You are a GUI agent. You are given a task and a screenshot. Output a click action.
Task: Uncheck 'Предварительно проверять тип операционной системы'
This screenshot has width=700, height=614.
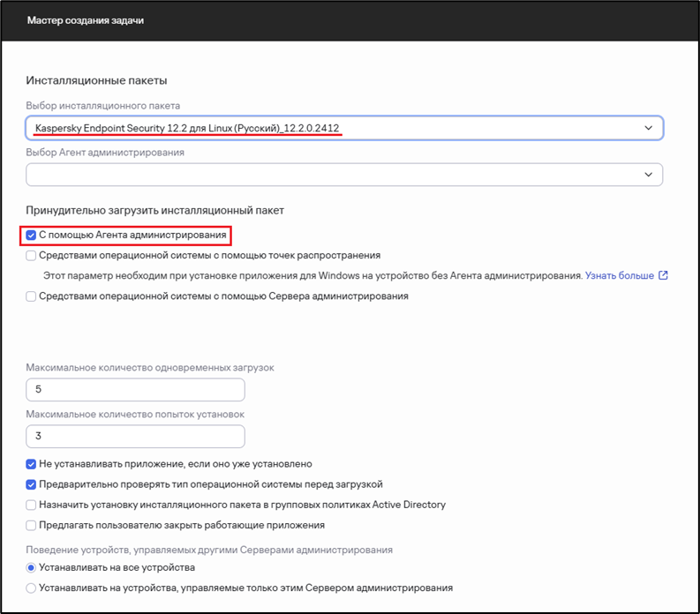point(31,484)
